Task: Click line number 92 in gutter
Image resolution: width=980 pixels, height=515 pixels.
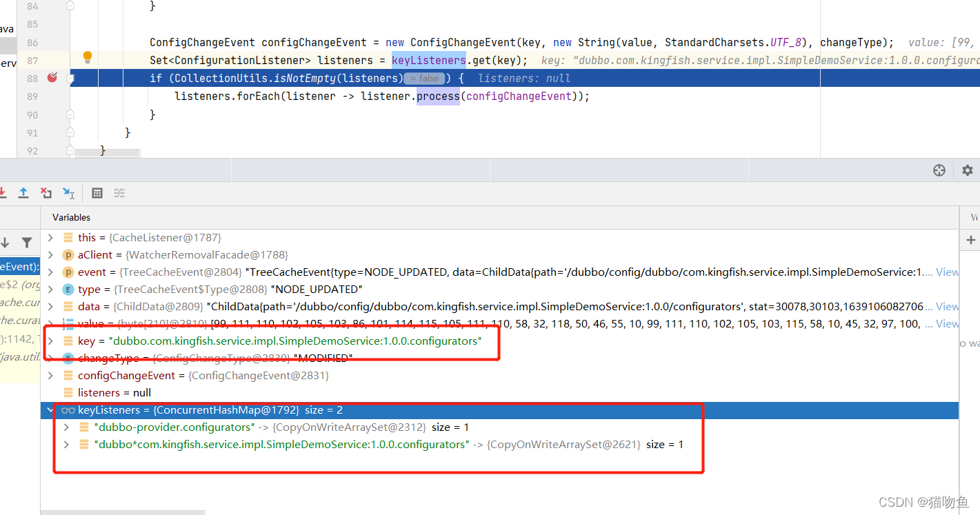Action: click(x=32, y=150)
